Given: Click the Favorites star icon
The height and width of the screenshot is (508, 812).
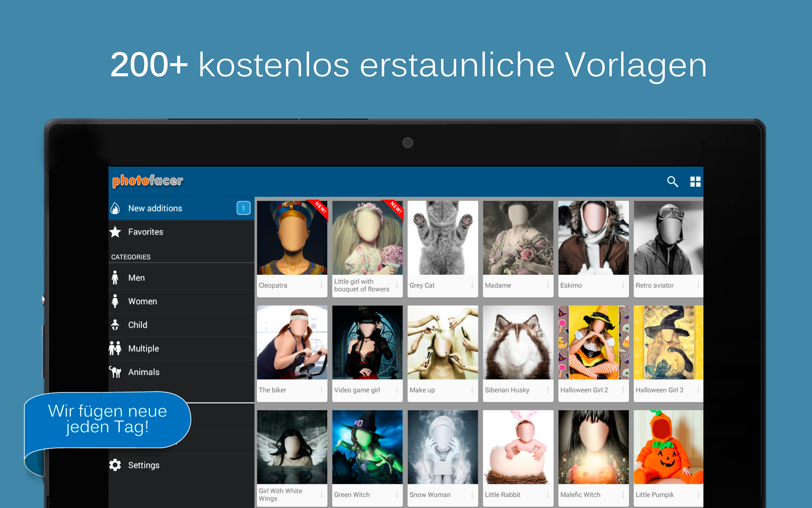Looking at the screenshot, I should pos(115,232).
